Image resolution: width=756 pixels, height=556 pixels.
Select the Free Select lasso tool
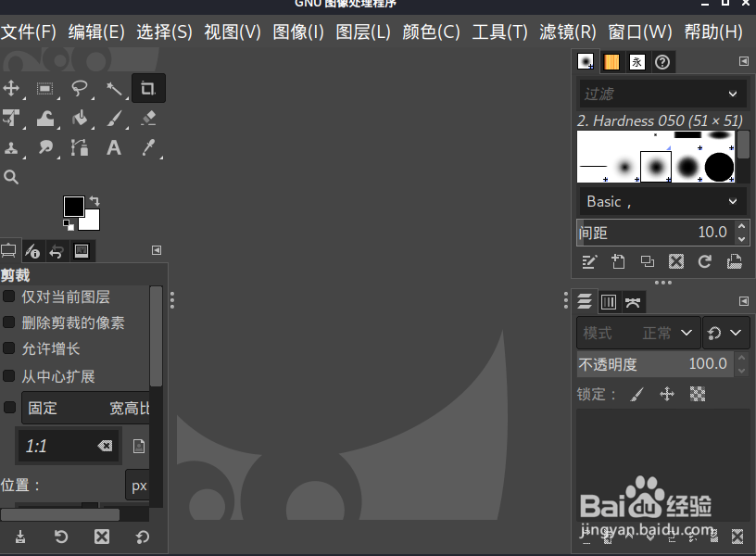click(x=80, y=88)
